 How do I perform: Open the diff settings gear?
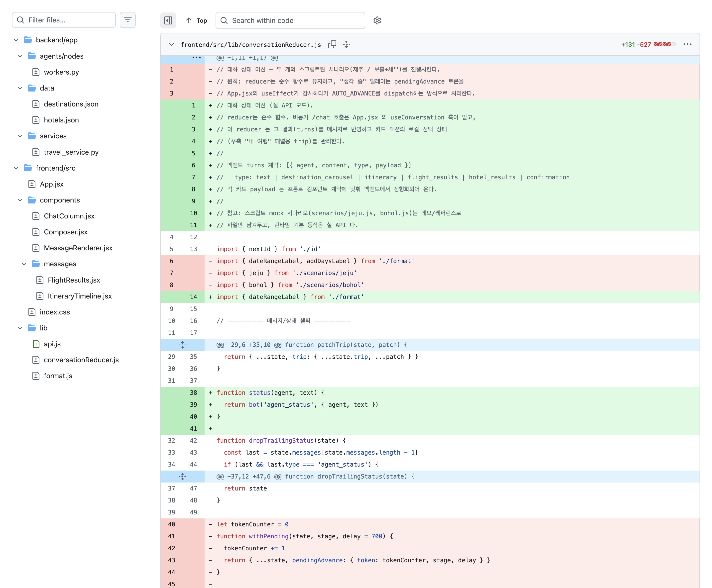pyautogui.click(x=377, y=20)
